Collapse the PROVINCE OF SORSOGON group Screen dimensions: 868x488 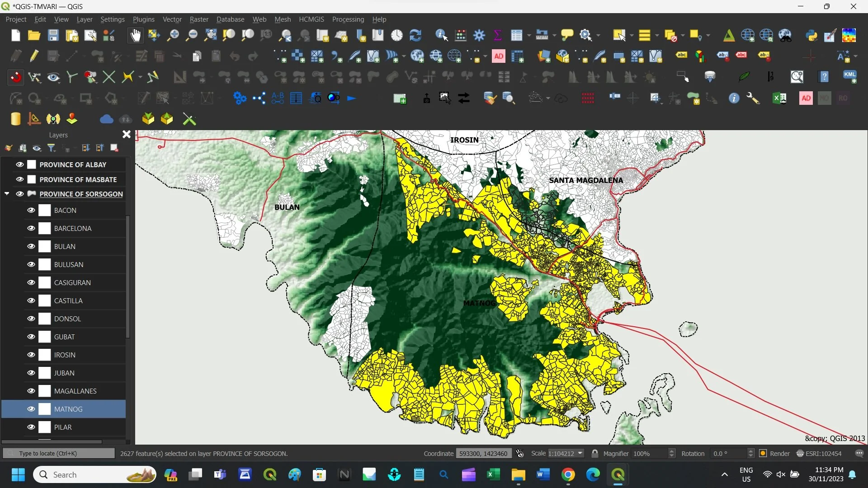[7, 194]
